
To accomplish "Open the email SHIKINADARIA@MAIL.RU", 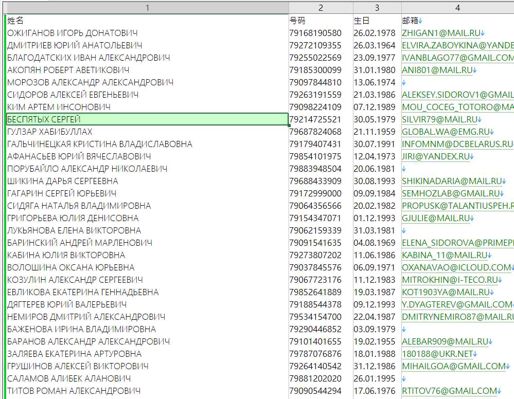I will point(452,181).
